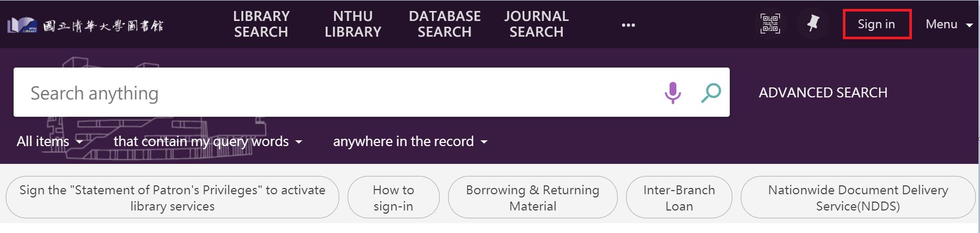
Task: Click the magnifying glass search icon
Action: point(711,93)
